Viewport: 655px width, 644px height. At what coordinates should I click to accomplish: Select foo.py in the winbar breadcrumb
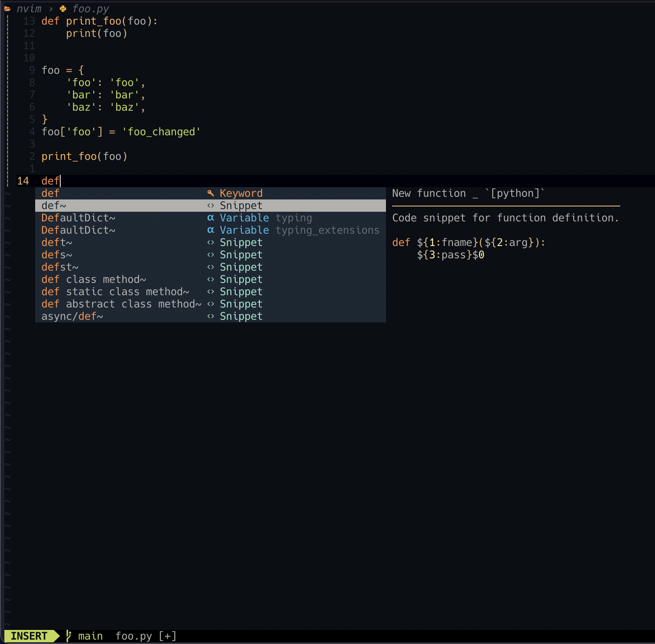91,8
